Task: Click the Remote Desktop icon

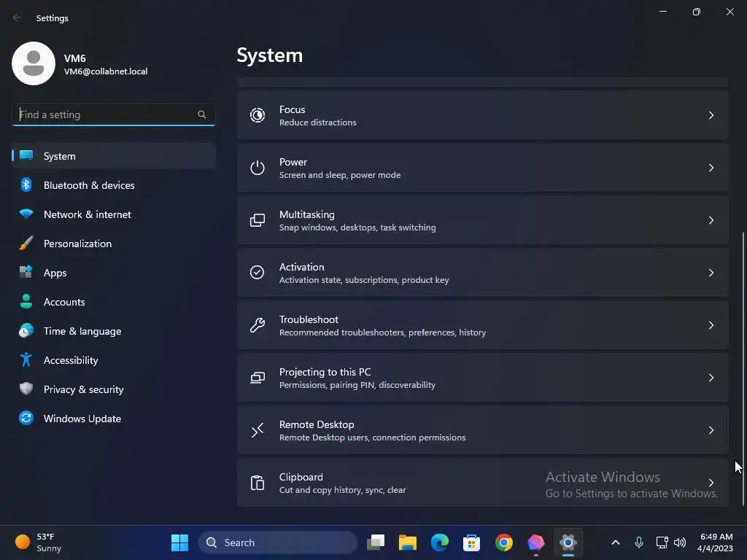Action: 258,430
